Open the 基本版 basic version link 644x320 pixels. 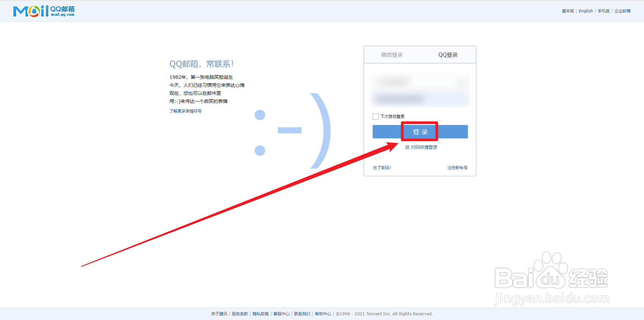[568, 11]
